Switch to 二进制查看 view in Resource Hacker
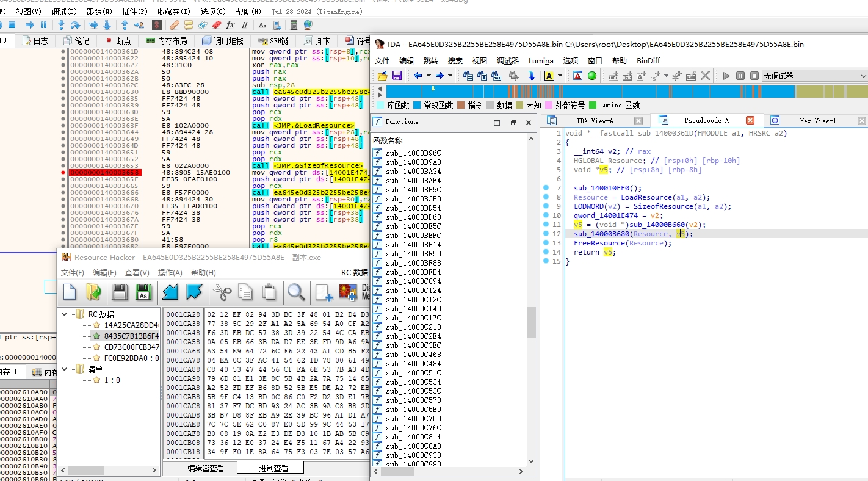Image resolution: width=868 pixels, height=481 pixels. coord(270,468)
